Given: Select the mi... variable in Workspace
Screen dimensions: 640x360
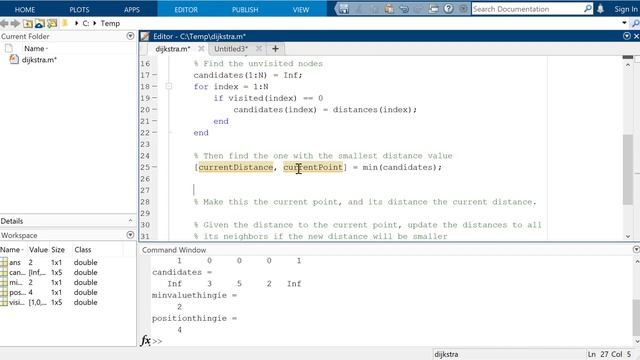Looking at the screenshot, I should click(68, 282).
